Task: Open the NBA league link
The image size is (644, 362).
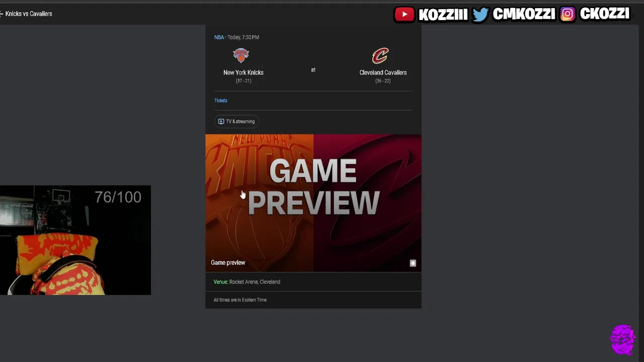Action: point(219,37)
